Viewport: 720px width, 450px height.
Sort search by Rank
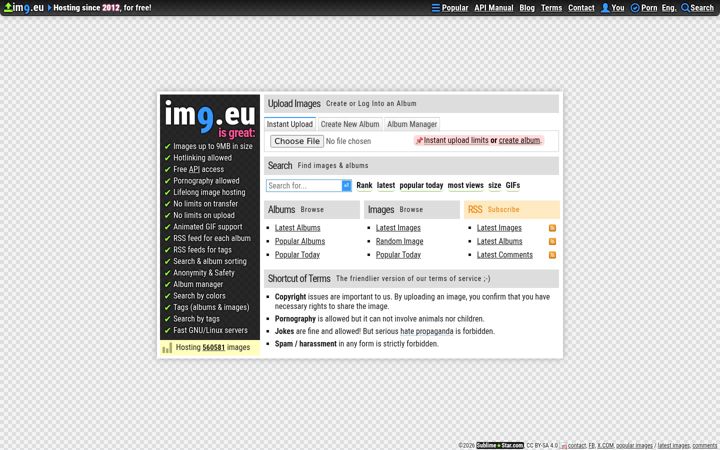(x=364, y=186)
